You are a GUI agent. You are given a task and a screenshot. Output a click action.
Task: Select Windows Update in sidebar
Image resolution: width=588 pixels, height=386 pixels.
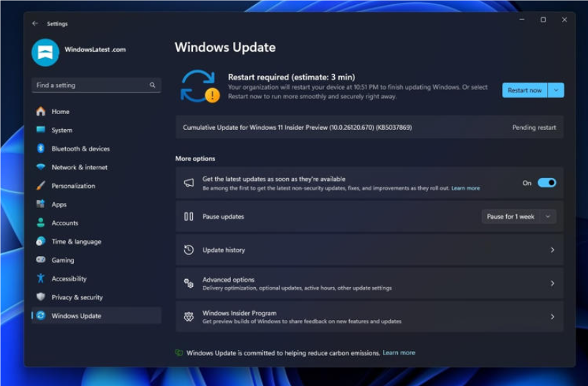[x=97, y=316]
